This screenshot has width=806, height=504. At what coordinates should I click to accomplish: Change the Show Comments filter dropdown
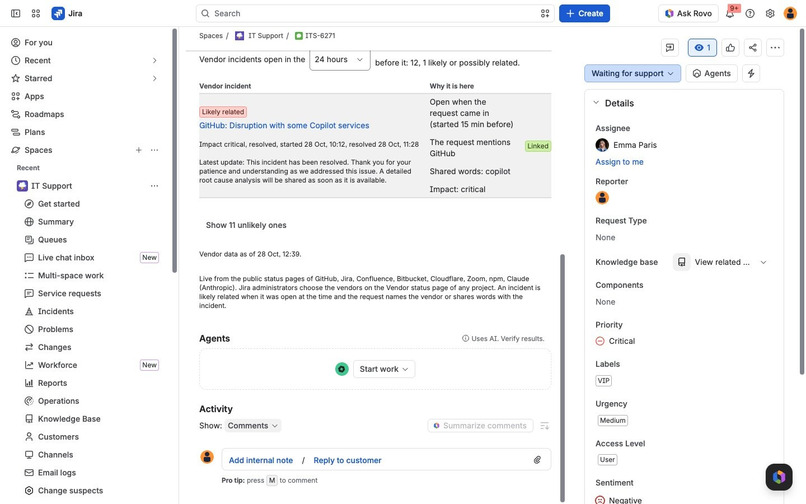tap(253, 426)
